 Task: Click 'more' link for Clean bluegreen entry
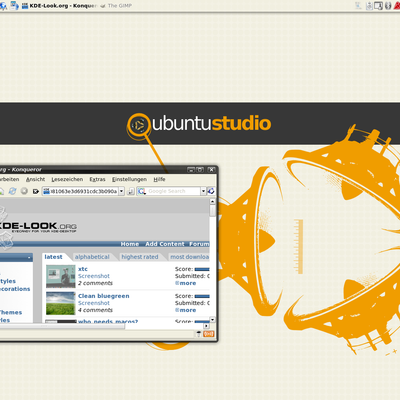point(186,310)
